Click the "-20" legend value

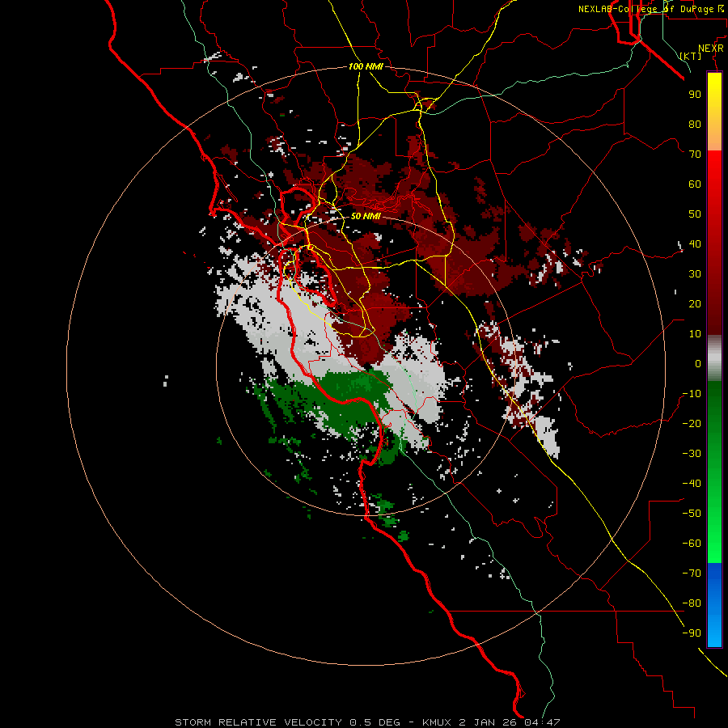click(x=692, y=424)
